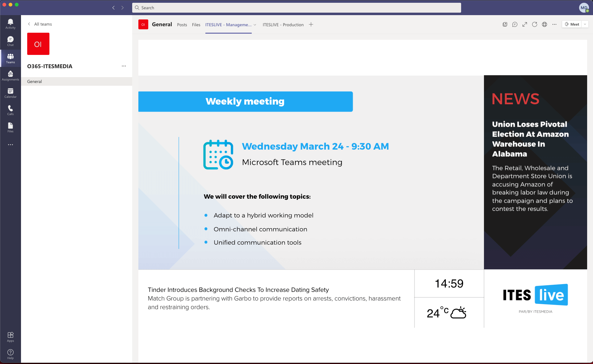Switch to ITESLIVE - Production tab

(283, 25)
